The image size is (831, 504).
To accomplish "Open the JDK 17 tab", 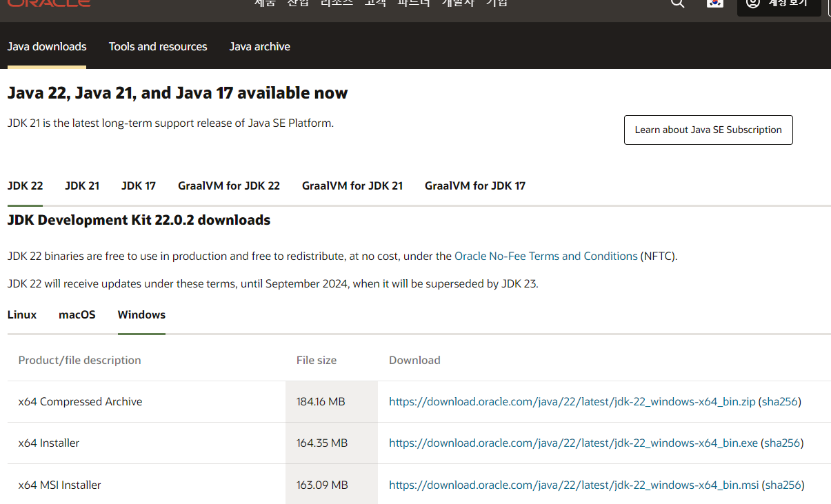I will coord(139,185).
